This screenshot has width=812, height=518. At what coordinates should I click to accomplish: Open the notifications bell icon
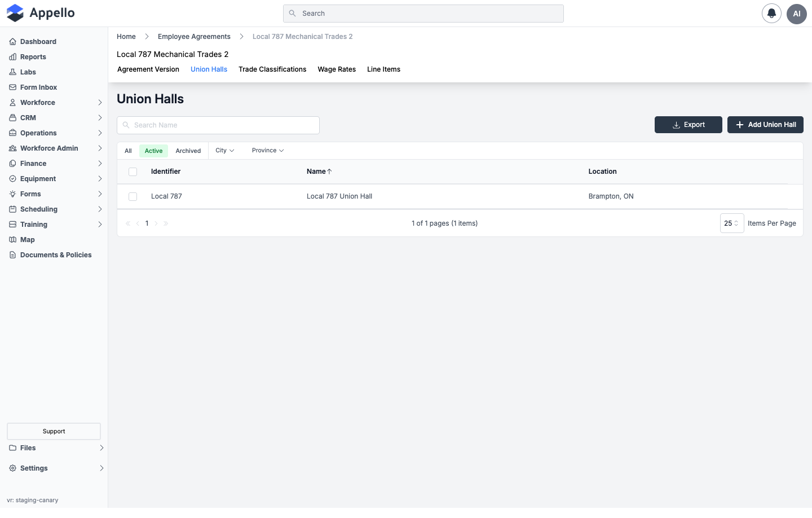pyautogui.click(x=771, y=14)
